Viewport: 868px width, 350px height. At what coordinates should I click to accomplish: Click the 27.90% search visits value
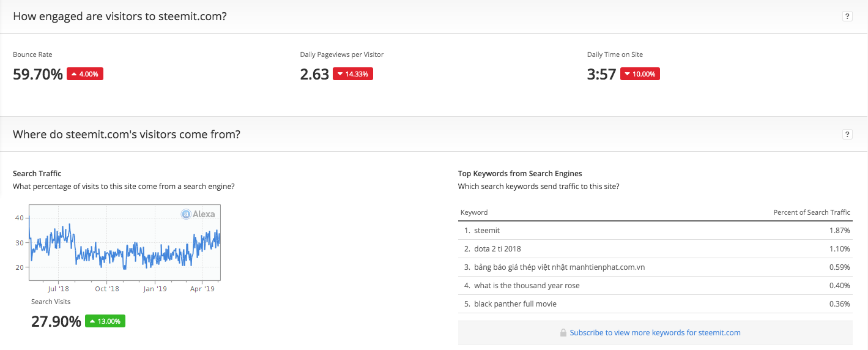point(56,321)
